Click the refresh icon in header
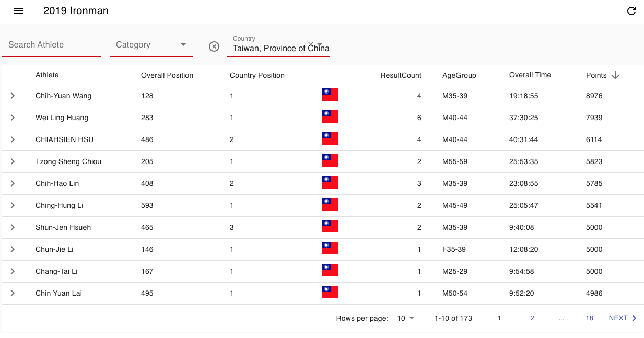Viewport: 644px width, 338px height. click(631, 11)
